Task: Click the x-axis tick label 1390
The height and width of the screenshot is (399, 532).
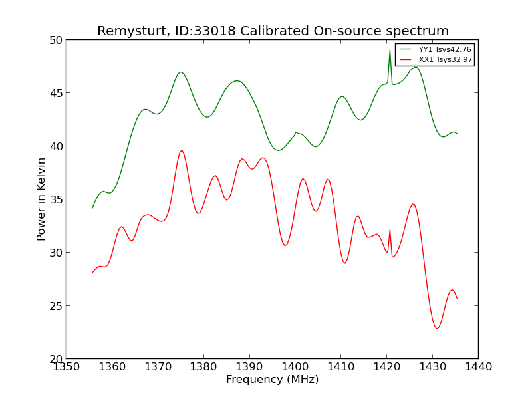Action: coord(249,367)
